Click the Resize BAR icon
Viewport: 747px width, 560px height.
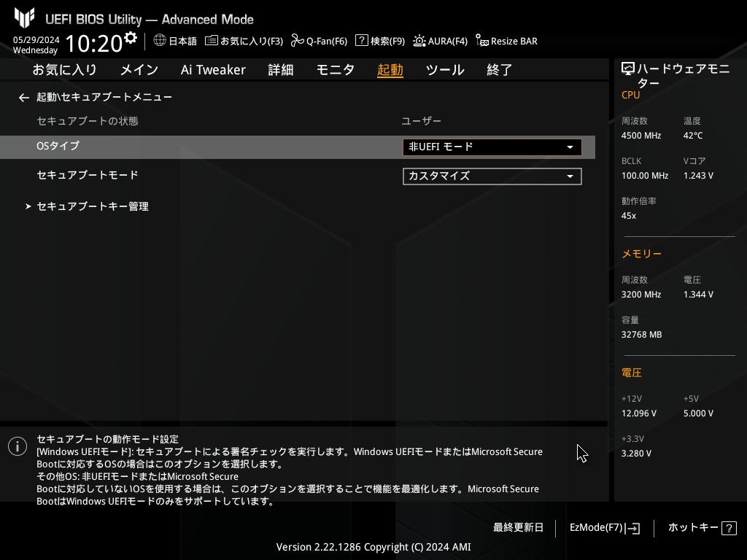click(x=481, y=41)
